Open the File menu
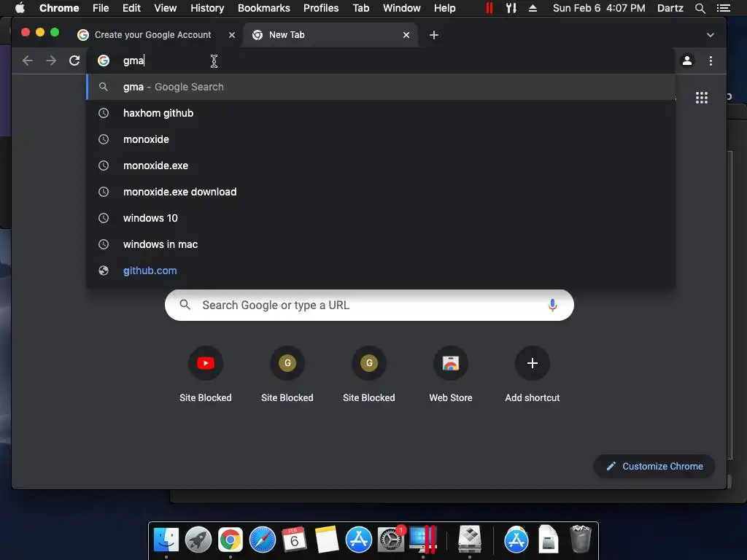747x560 pixels. click(x=101, y=8)
